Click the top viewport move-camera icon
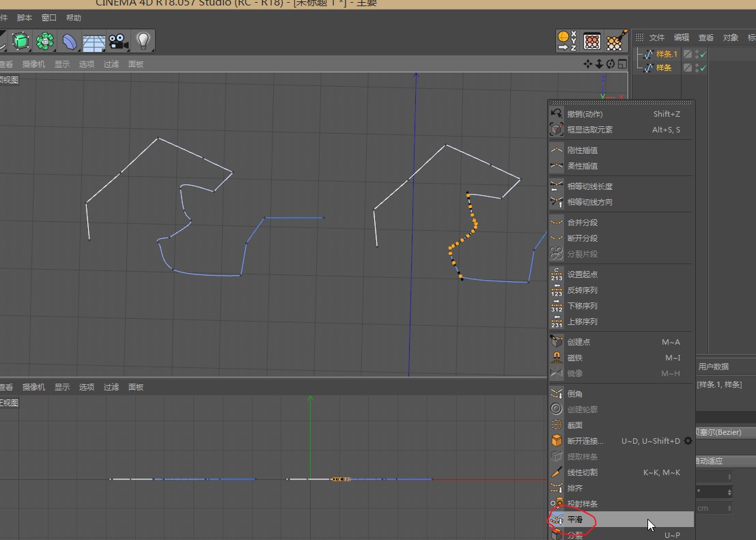This screenshot has height=540, width=756. pyautogui.click(x=588, y=63)
